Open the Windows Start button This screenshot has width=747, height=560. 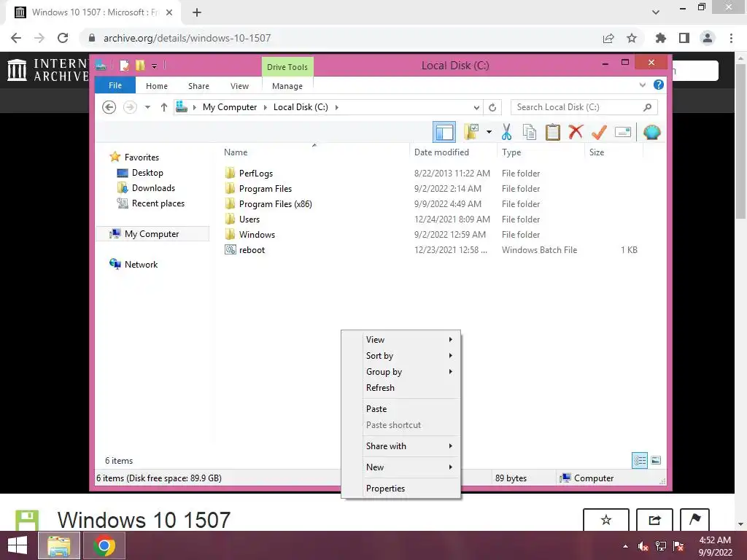click(x=18, y=545)
